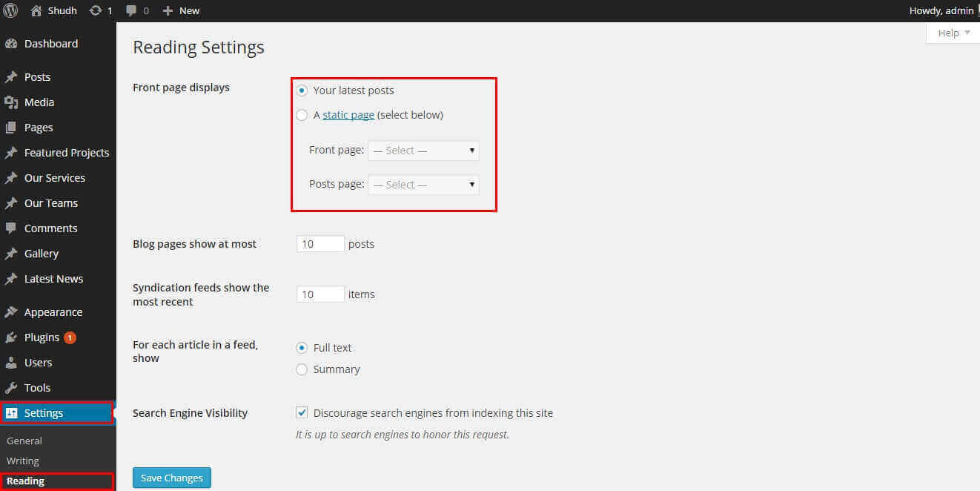
Task: Open the Posts page select dropdown
Action: coord(423,185)
